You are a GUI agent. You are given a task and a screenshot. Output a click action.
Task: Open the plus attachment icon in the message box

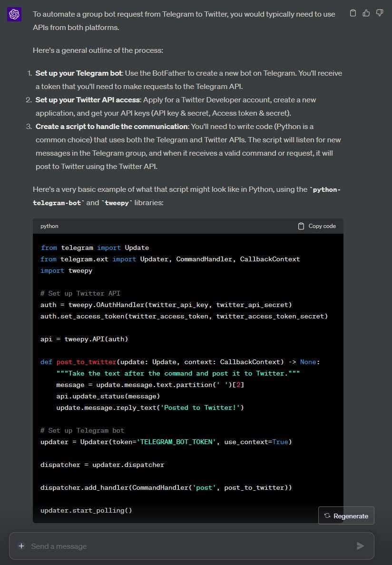21,546
